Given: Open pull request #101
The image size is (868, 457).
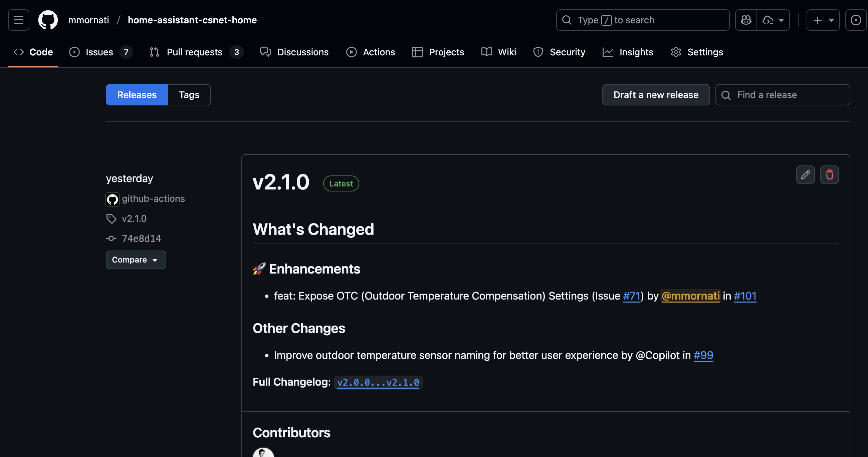Looking at the screenshot, I should (x=745, y=296).
